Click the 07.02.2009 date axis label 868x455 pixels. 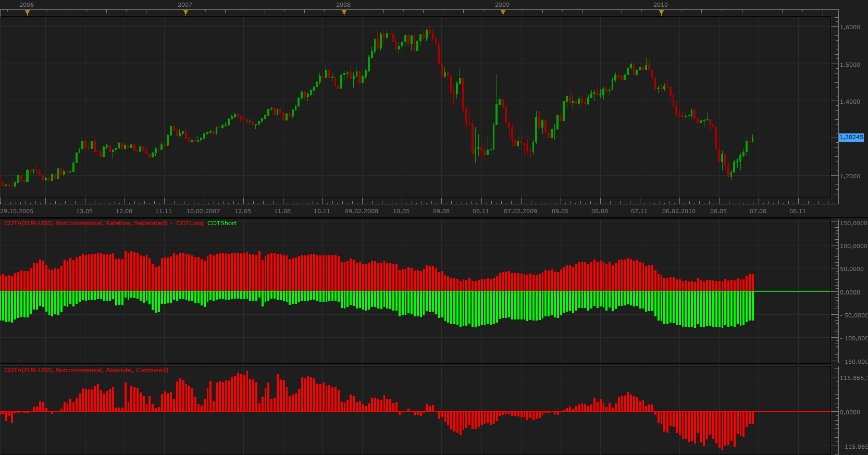520,211
